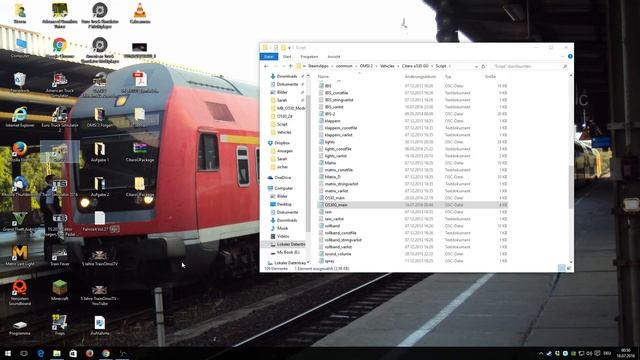Select the Train Fever desktop icon
640x360 pixels.
pos(60,256)
